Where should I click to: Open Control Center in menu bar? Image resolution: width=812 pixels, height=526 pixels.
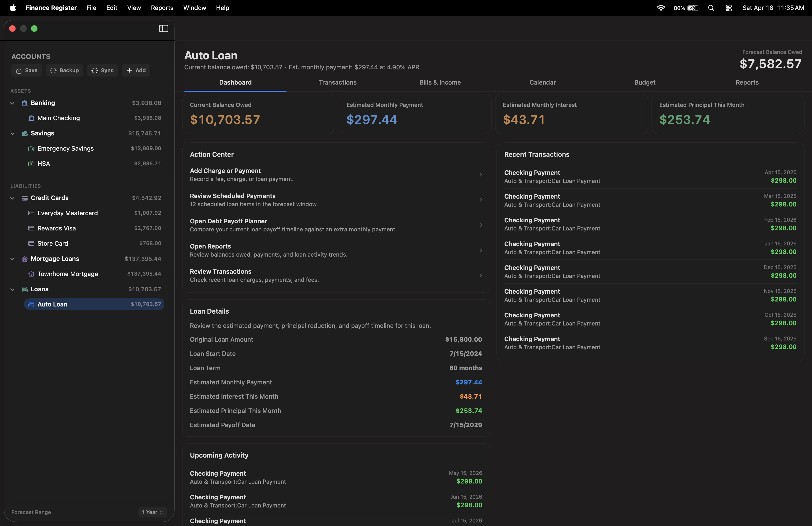728,8
